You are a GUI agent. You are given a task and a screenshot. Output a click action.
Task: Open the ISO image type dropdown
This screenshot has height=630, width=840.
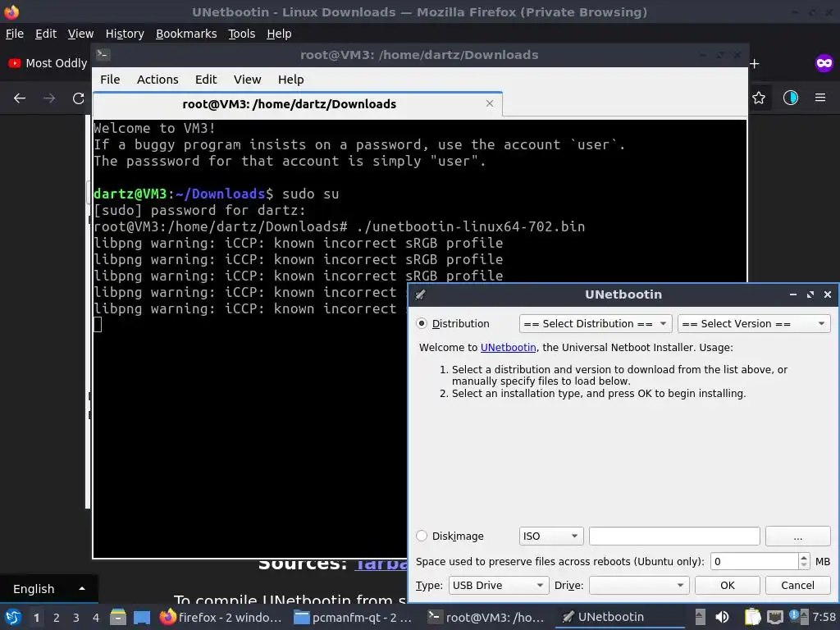(550, 536)
